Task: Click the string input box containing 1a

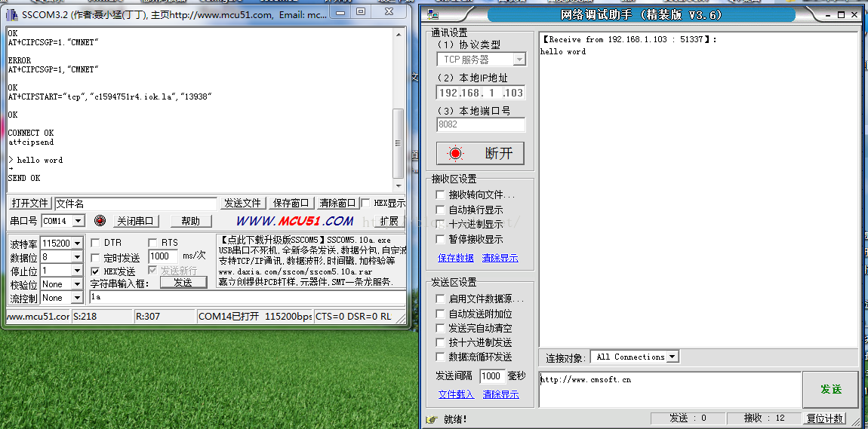Action: point(247,297)
